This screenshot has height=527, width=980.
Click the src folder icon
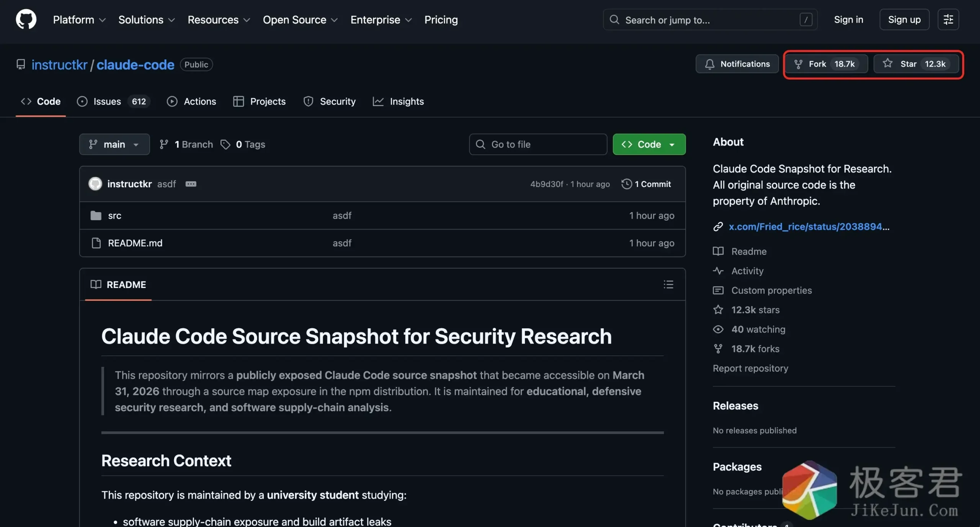tap(96, 216)
